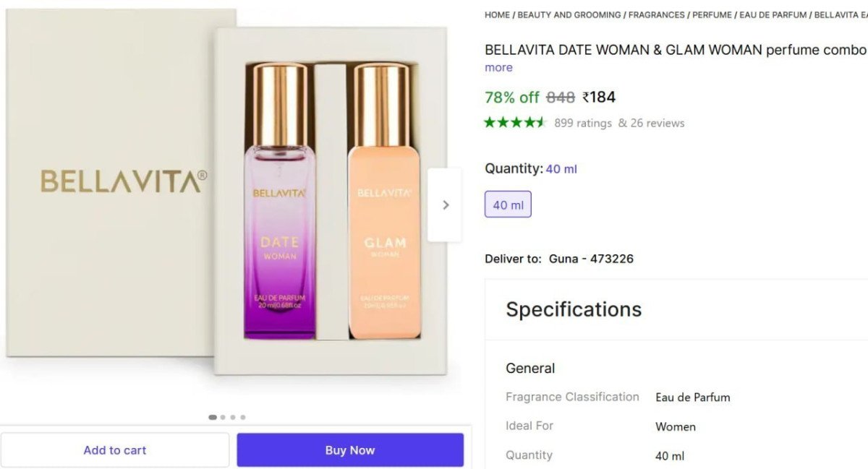Select the first star in the rating row
Image resolution: width=868 pixels, height=469 pixels.
[489, 123]
